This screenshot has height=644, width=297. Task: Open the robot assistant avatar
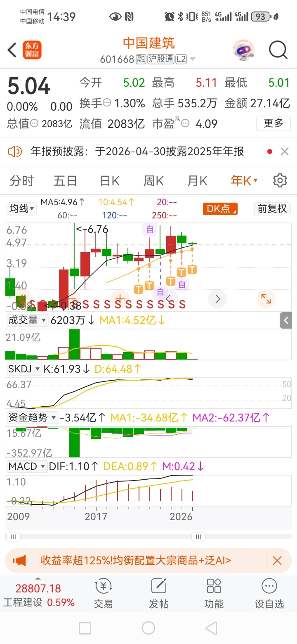[243, 50]
